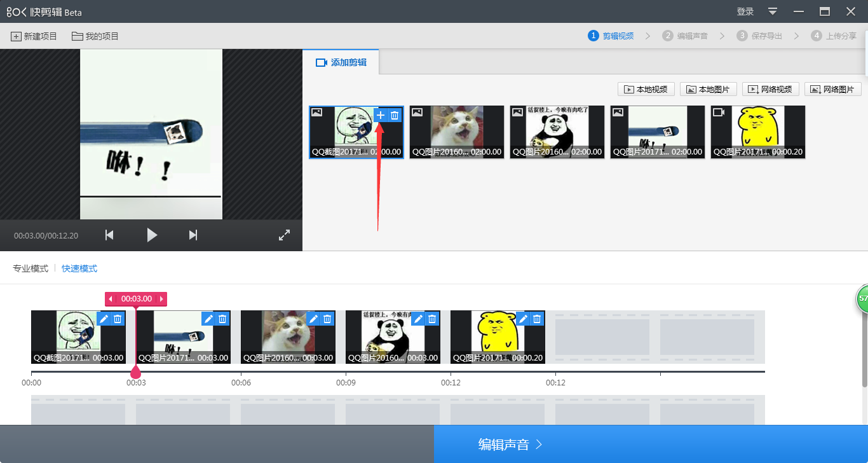The width and height of the screenshot is (868, 463).
Task: Open 我的项目 folder
Action: pos(95,36)
